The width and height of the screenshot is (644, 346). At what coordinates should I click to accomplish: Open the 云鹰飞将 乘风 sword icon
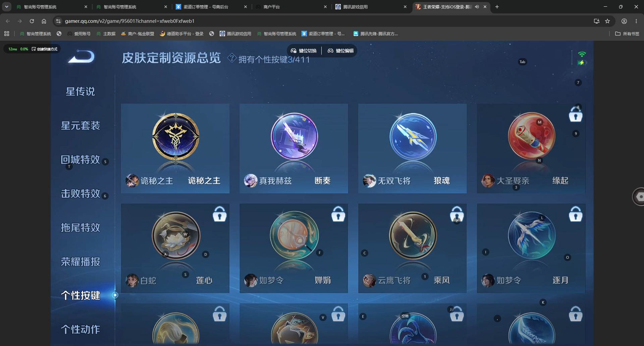click(x=413, y=236)
